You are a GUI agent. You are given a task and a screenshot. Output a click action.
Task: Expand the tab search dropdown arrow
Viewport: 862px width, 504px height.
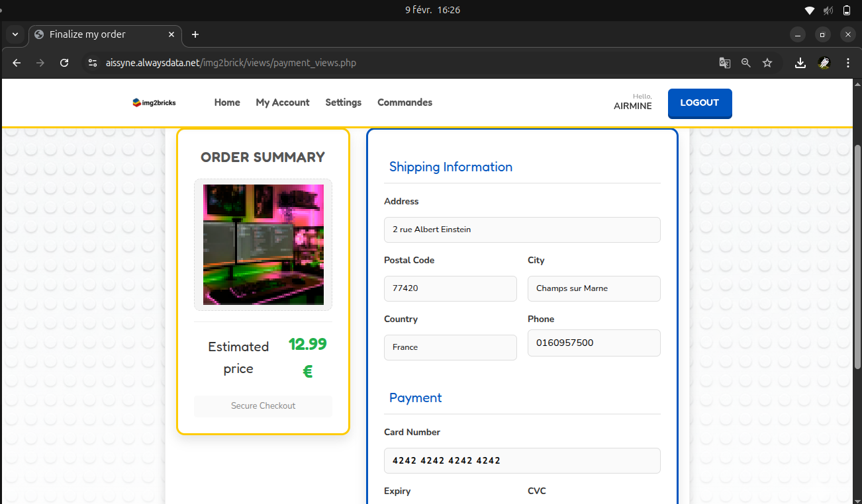coord(15,34)
